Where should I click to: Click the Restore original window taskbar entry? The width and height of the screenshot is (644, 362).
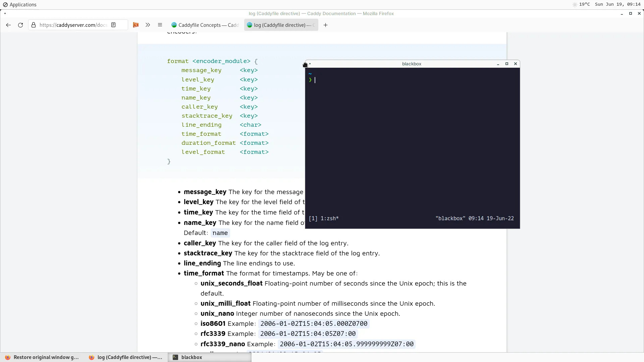point(44,357)
